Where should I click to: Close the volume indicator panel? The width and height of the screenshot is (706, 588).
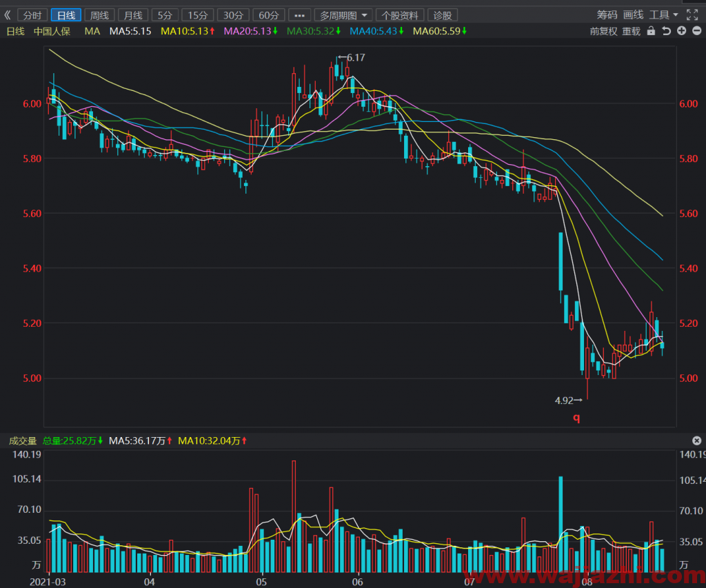tap(696, 440)
